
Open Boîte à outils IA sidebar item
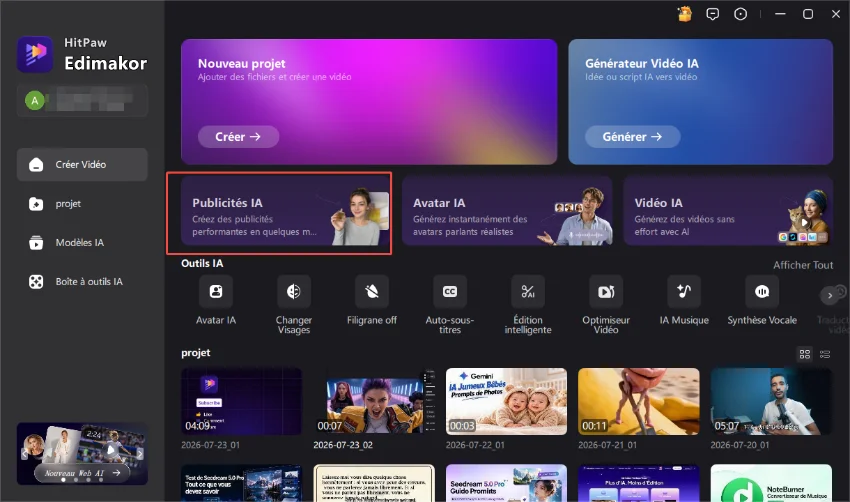[x=82, y=281]
